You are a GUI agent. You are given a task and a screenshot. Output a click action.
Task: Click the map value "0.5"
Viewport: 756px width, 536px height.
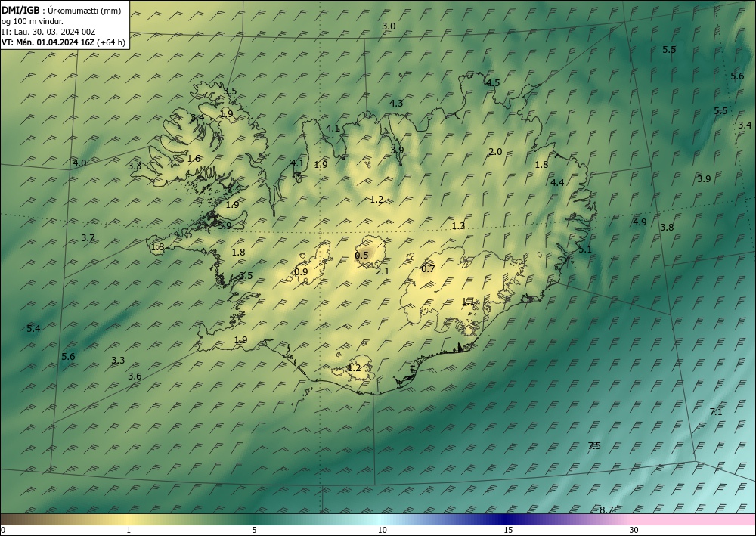(361, 256)
